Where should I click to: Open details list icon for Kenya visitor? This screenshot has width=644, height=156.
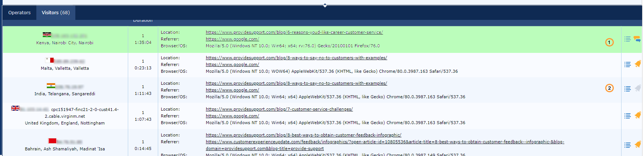click(628, 39)
